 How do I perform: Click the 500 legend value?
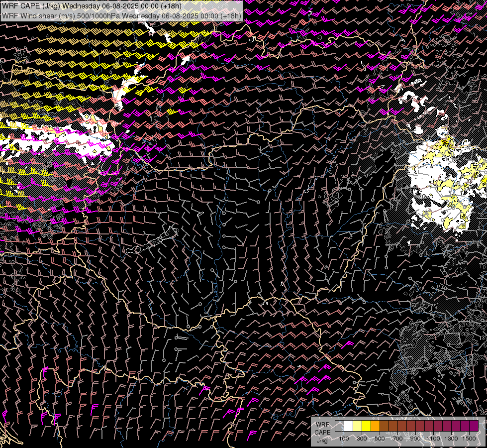pos(380,439)
